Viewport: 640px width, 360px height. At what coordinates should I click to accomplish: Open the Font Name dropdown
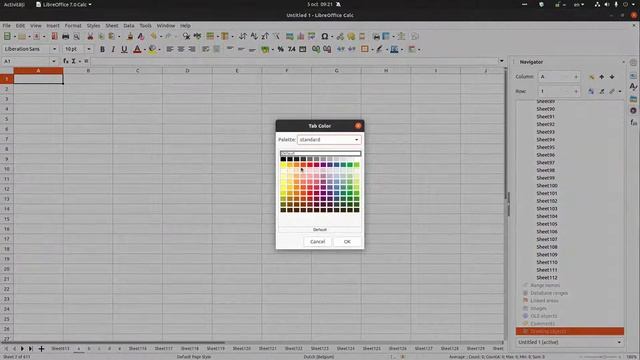coord(54,49)
